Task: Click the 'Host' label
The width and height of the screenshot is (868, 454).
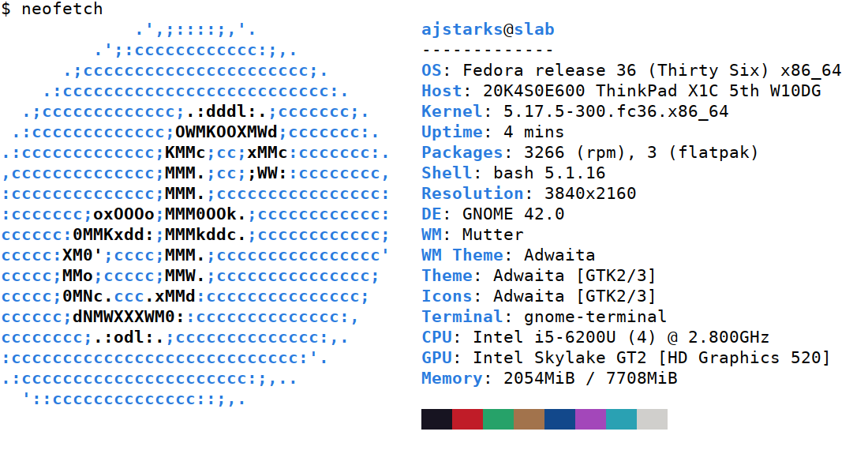Action: (441, 91)
